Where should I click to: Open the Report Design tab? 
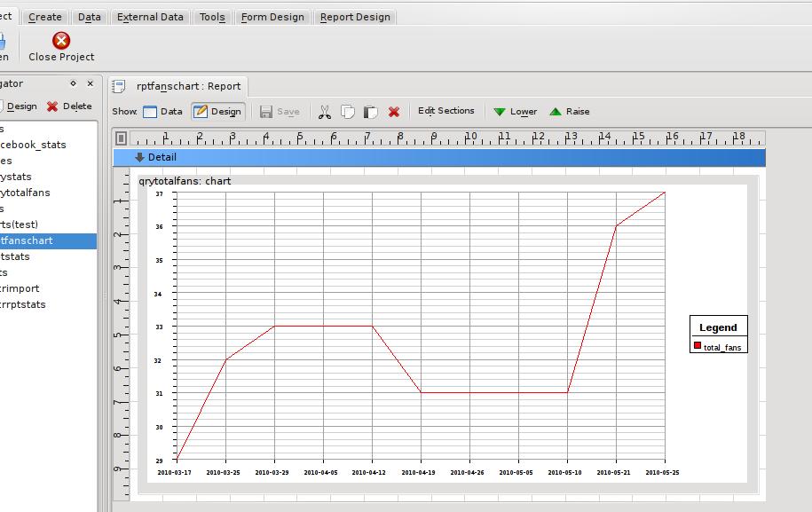[355, 17]
